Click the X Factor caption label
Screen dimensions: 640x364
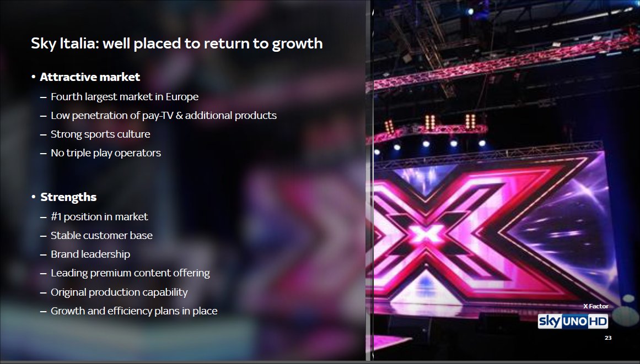tap(596, 306)
